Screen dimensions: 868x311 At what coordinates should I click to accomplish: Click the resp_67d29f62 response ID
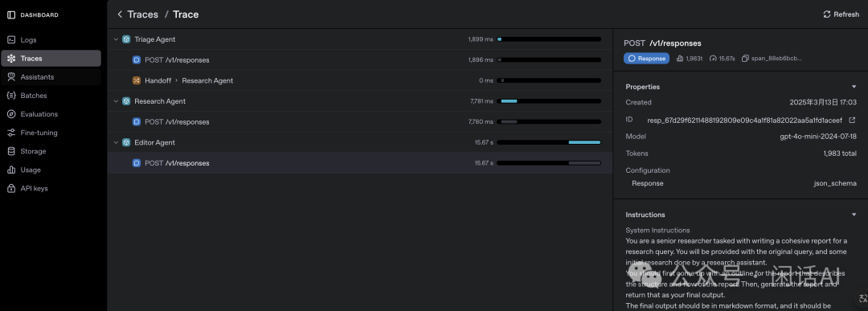click(744, 120)
